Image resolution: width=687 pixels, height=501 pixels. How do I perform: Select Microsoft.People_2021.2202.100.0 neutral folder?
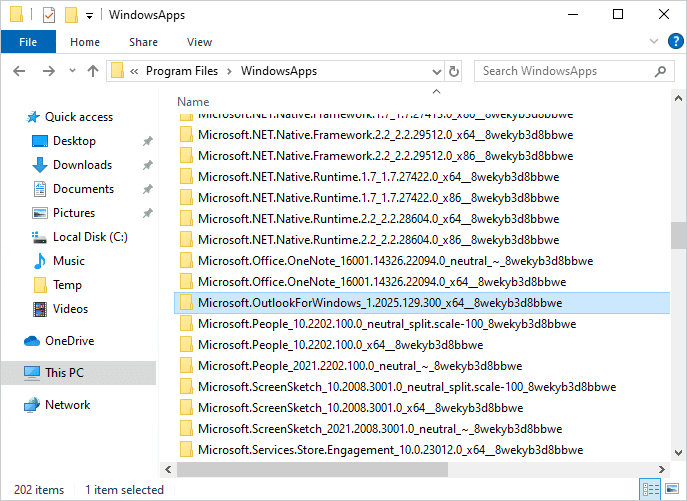point(360,366)
